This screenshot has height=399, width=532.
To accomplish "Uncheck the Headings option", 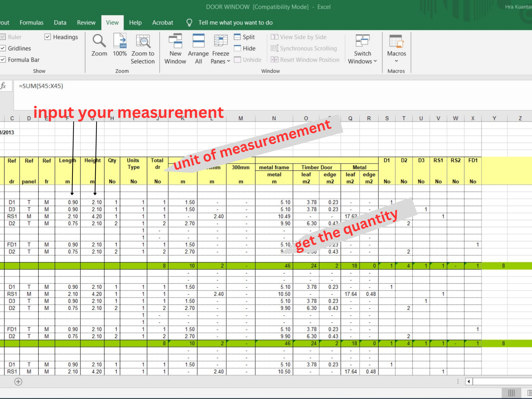I will pyautogui.click(x=48, y=37).
